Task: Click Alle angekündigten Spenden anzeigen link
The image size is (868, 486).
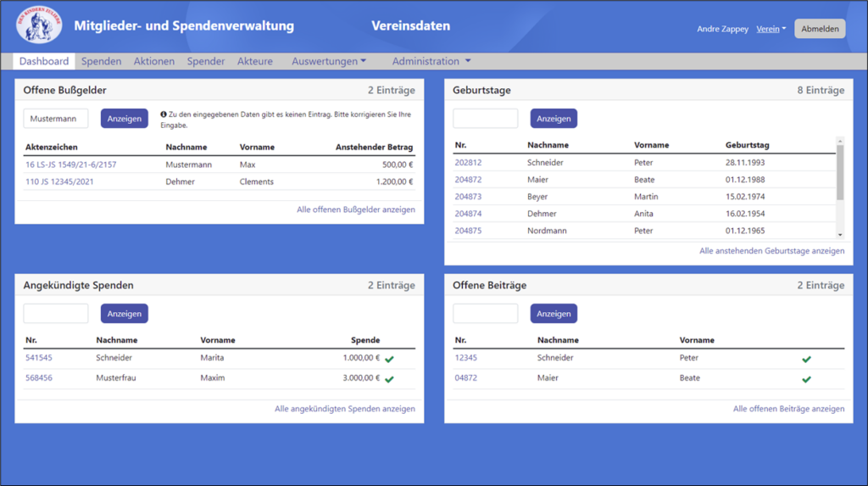Action: (x=345, y=409)
